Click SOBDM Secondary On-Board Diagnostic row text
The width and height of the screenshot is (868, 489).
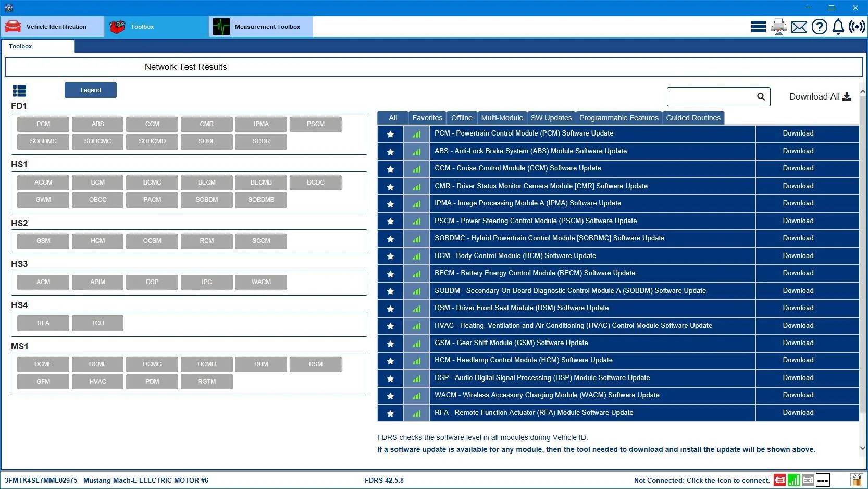[x=571, y=291]
